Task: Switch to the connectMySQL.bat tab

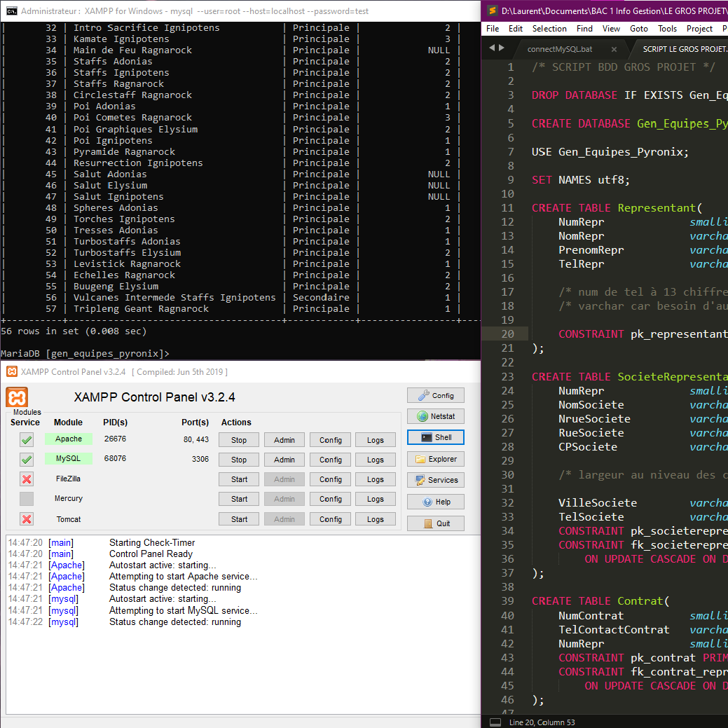Action: [x=560, y=50]
